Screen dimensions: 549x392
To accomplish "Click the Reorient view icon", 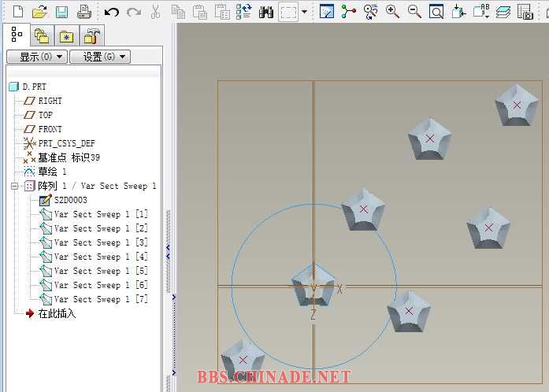I will (458, 12).
